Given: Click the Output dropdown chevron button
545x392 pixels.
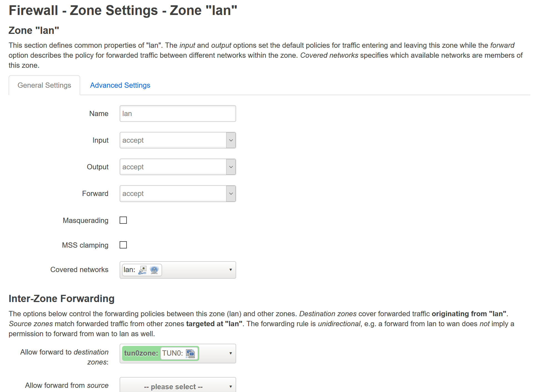Looking at the screenshot, I should [x=231, y=167].
